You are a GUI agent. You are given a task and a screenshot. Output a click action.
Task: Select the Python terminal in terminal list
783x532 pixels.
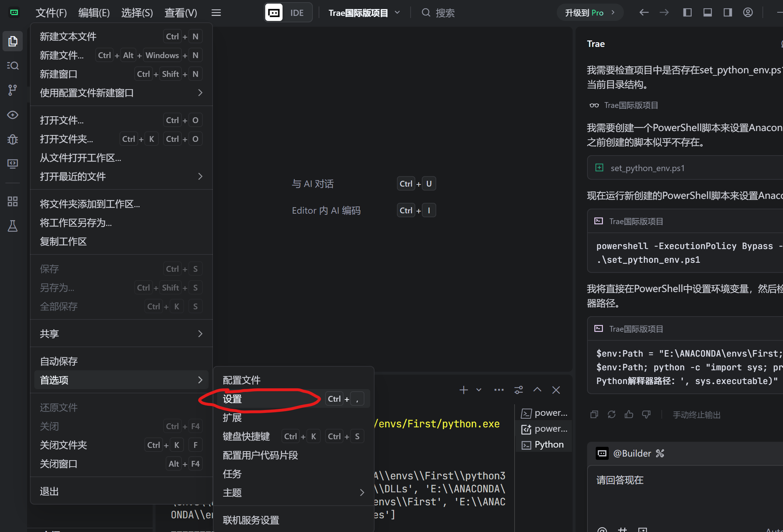pyautogui.click(x=548, y=444)
